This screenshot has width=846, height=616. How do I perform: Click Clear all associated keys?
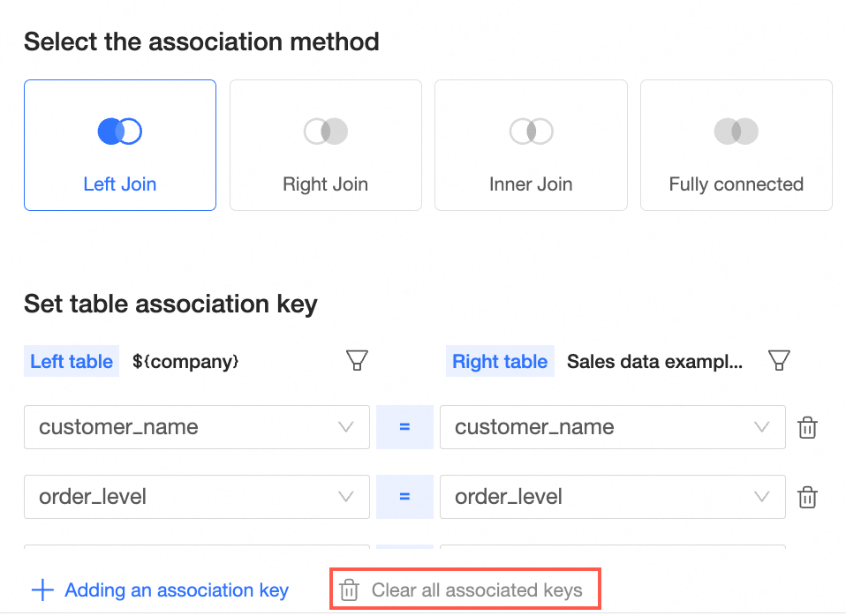(465, 590)
